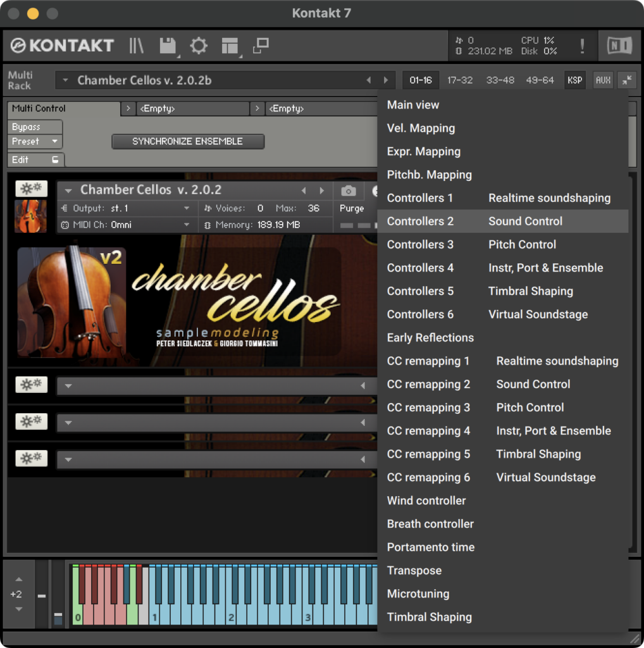The width and height of the screenshot is (644, 648).
Task: Click SYNCHRONIZE ENSEMBLE button
Action: pyautogui.click(x=188, y=141)
